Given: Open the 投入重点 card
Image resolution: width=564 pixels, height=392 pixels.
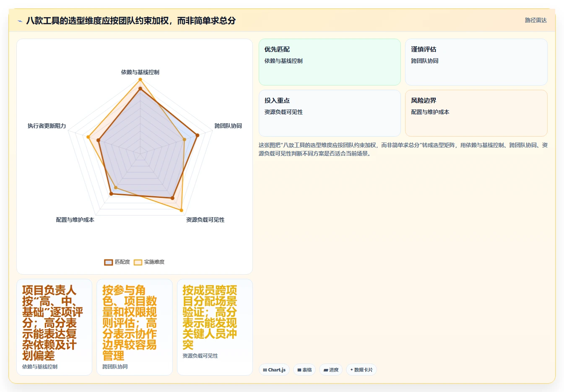Looking at the screenshot, I should (x=330, y=113).
